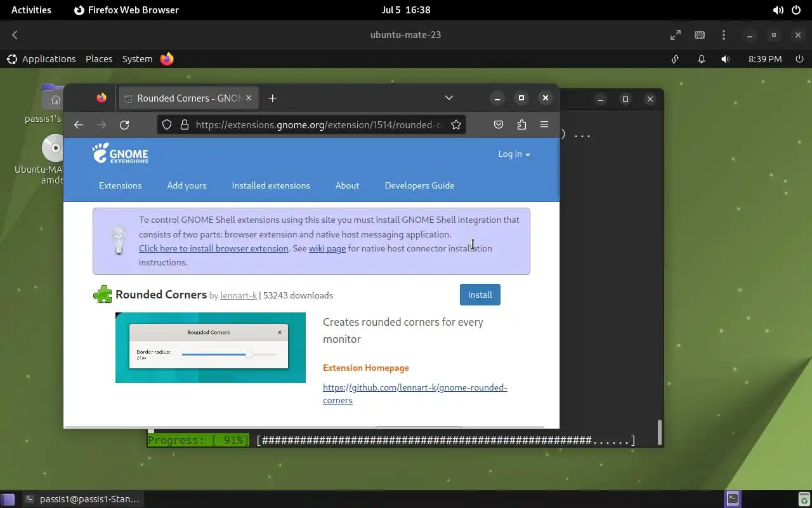Click Activities in the GNOME top bar

tap(31, 10)
